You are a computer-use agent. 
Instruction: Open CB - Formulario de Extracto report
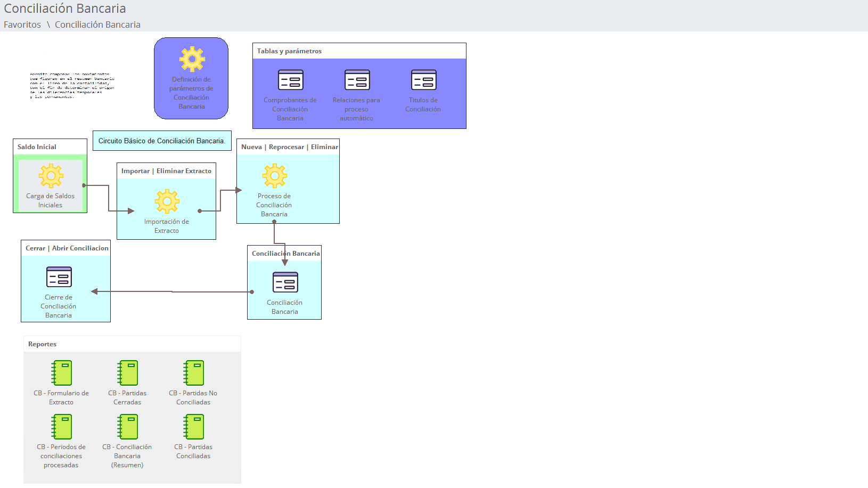pyautogui.click(x=62, y=373)
